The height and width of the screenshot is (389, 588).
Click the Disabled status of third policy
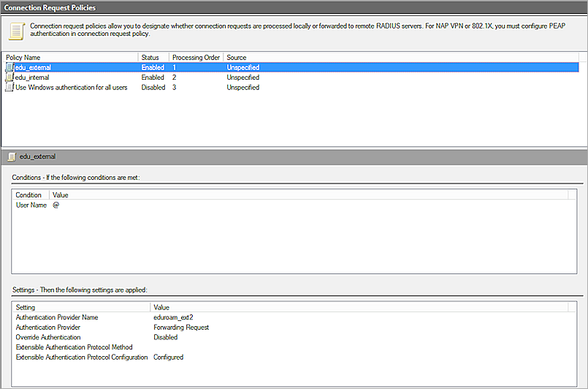pyautogui.click(x=153, y=88)
